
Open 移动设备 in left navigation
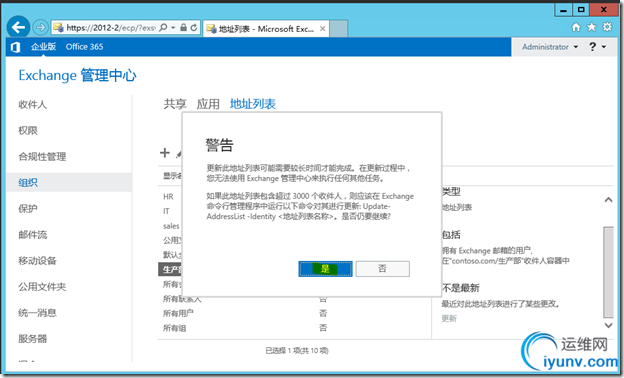point(37,261)
